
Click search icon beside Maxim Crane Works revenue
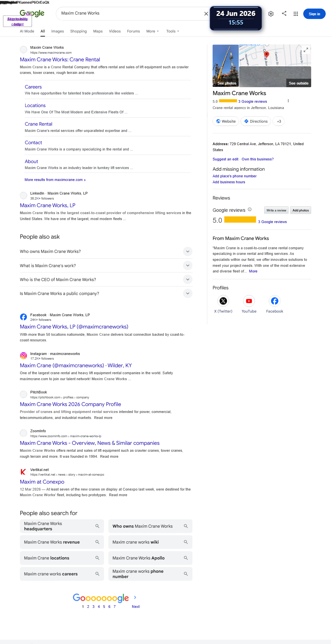[97, 542]
